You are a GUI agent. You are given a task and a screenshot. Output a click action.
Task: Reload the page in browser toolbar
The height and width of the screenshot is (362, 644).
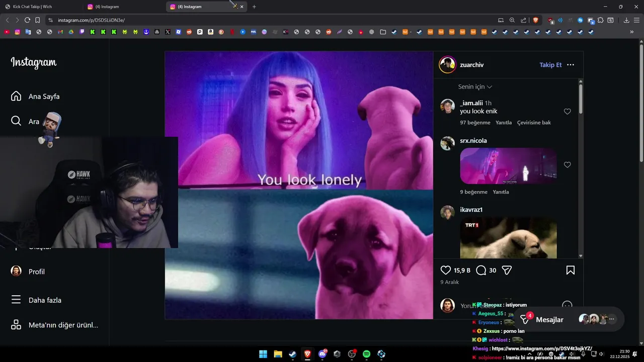click(27, 20)
